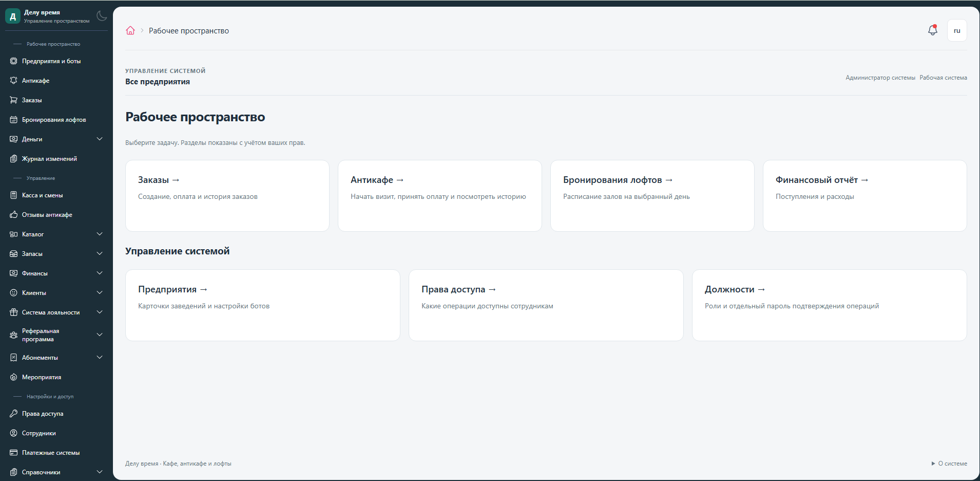Image resolution: width=980 pixels, height=481 pixels.
Task: Click the Клиенты smiley sidebar icon
Action: 14,293
